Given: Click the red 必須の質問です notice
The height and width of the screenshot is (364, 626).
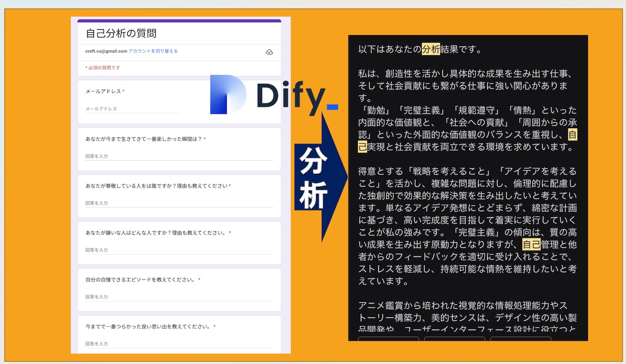Looking at the screenshot, I should point(103,68).
